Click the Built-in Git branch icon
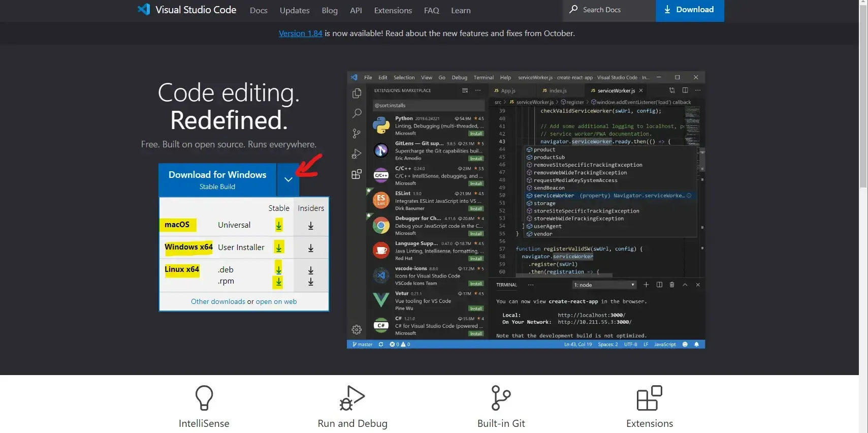Image resolution: width=868 pixels, height=433 pixels. (x=501, y=397)
